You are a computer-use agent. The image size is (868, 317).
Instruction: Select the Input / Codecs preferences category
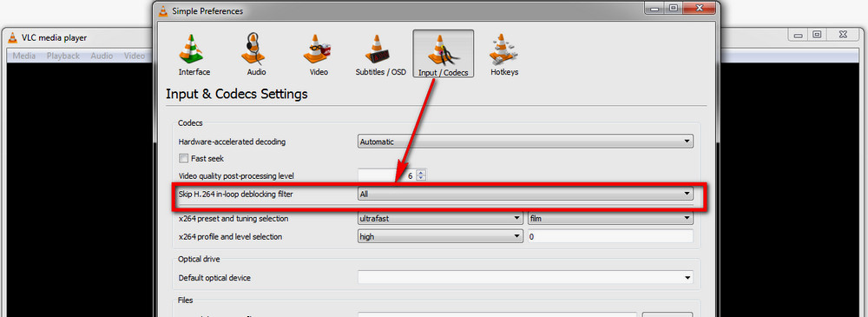point(443,54)
